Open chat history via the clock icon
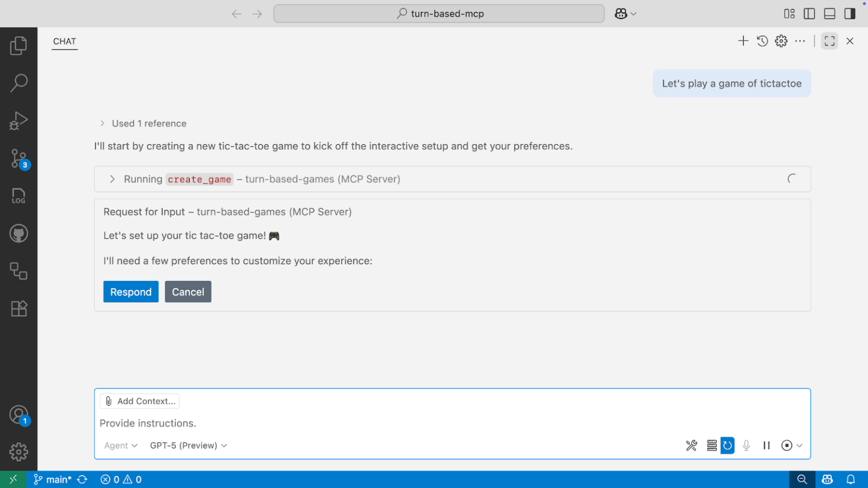 point(762,41)
